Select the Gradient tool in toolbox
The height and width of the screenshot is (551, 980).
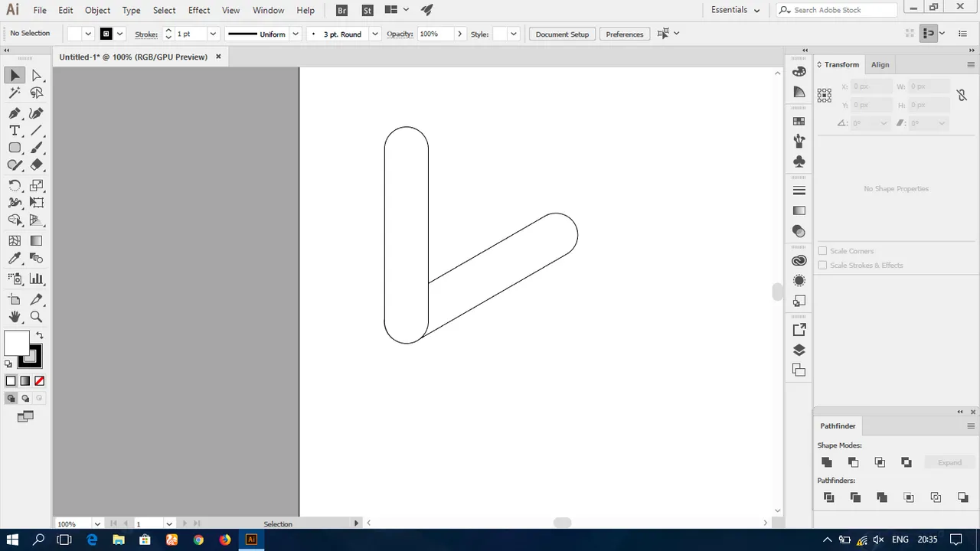37,240
